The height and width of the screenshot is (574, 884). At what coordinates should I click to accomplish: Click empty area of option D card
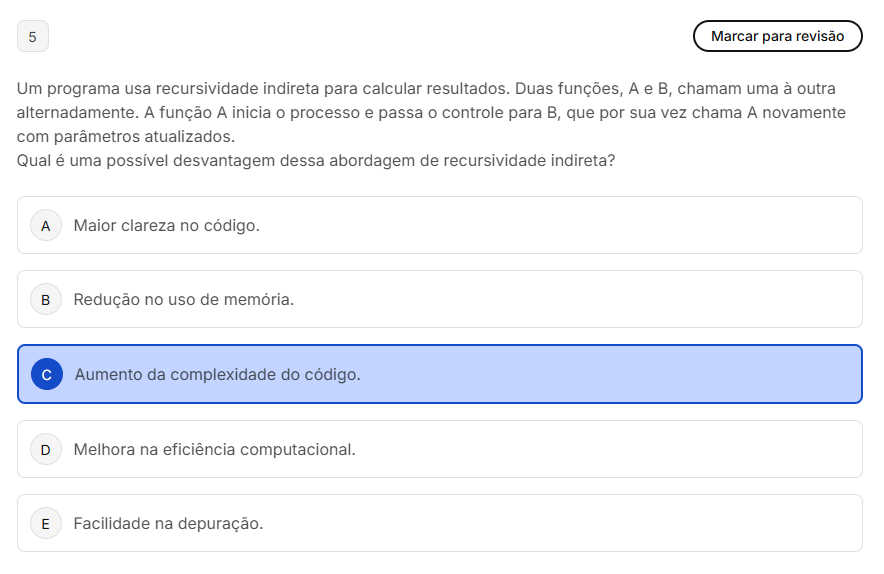[x=620, y=449]
